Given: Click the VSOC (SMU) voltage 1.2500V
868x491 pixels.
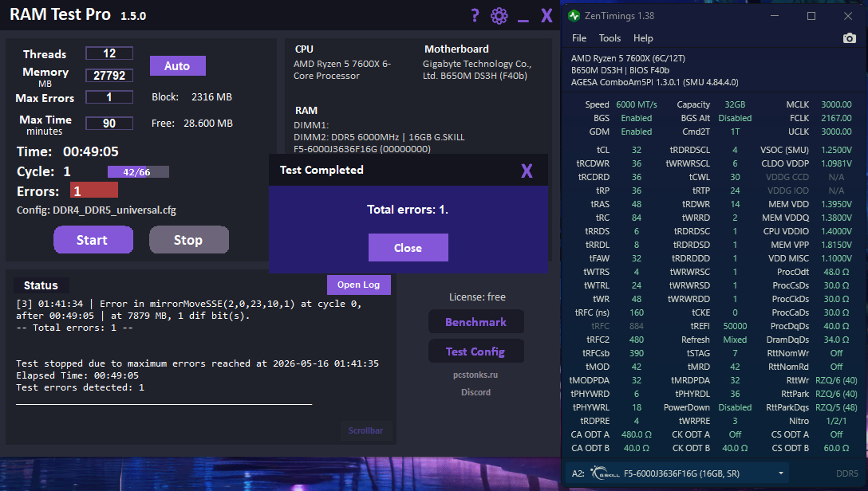Looking at the screenshot, I should pos(836,150).
